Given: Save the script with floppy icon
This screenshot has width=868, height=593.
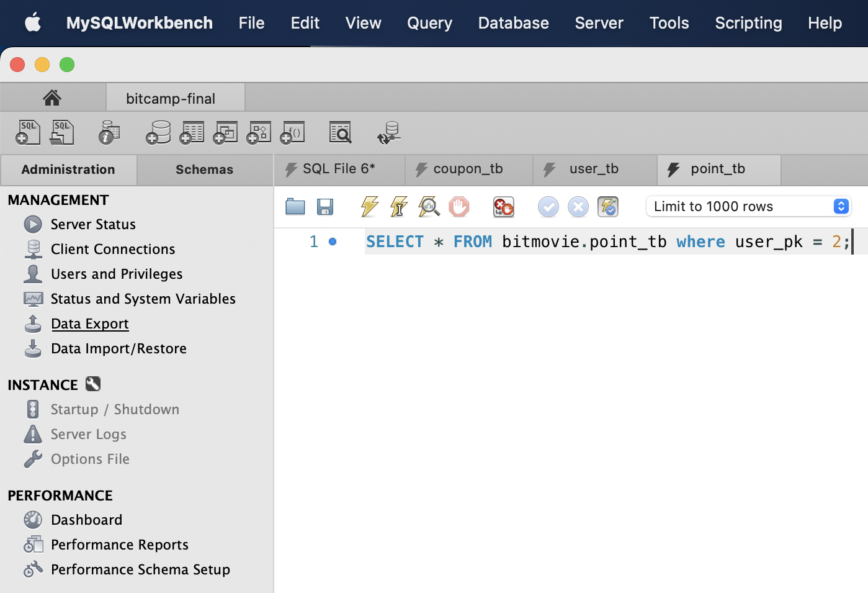Looking at the screenshot, I should (x=325, y=207).
